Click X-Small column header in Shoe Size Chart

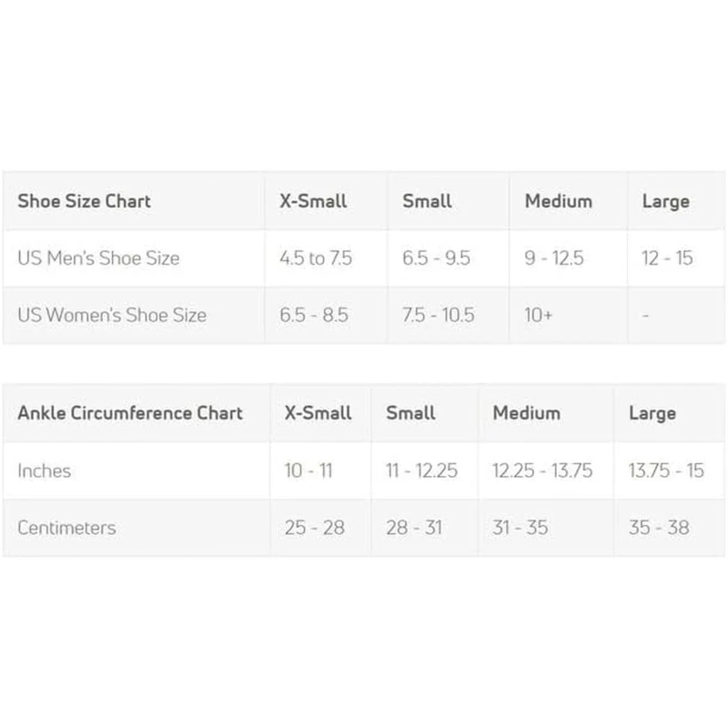coord(313,201)
